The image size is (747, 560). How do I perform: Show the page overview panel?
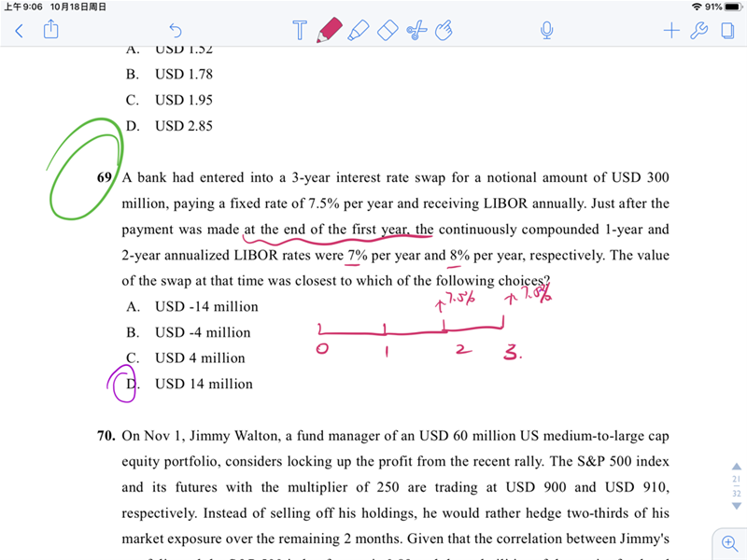726,31
